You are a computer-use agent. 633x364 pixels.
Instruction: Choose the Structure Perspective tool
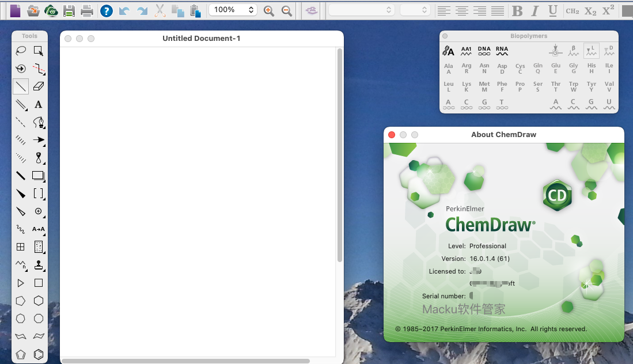pos(21,69)
